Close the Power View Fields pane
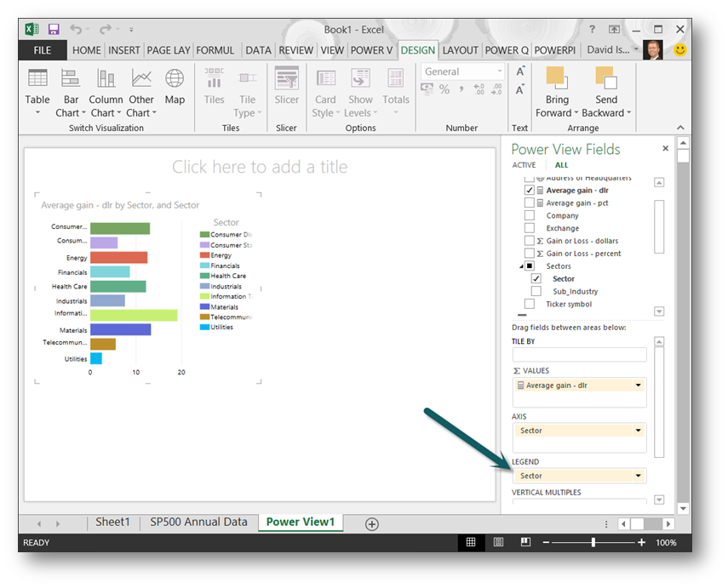Screen dimensions: 728x588 pyautogui.click(x=665, y=148)
